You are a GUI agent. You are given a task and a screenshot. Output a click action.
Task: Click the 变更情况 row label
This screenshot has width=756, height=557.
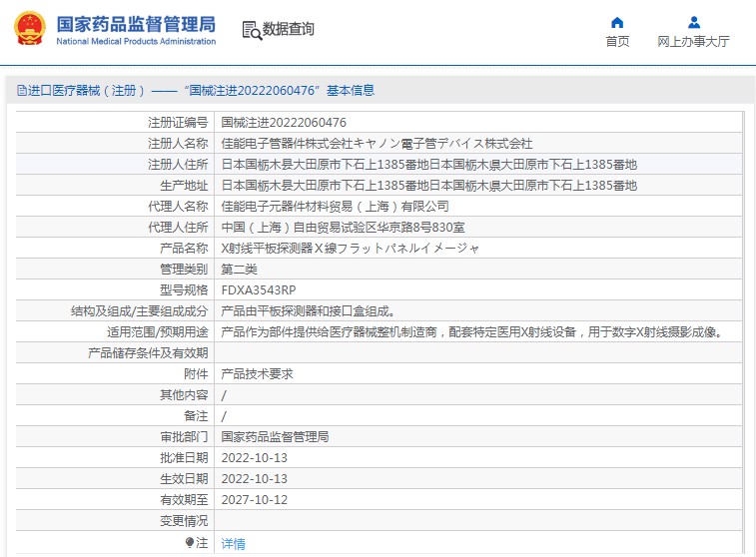click(x=184, y=520)
